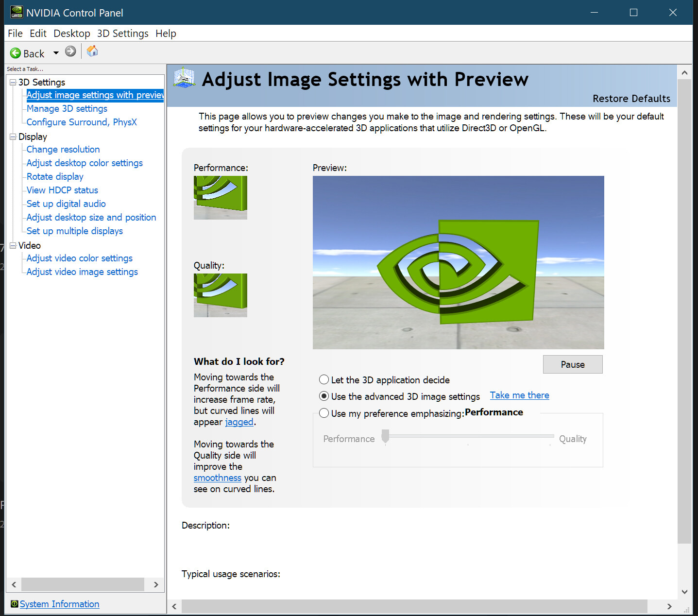
Task: Select Use my preference emphasizing option
Action: pyautogui.click(x=324, y=413)
